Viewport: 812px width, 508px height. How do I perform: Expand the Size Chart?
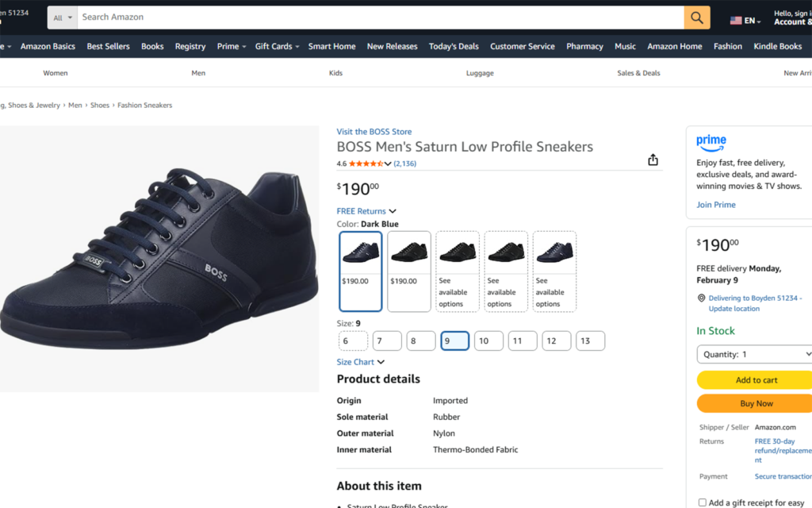(360, 362)
